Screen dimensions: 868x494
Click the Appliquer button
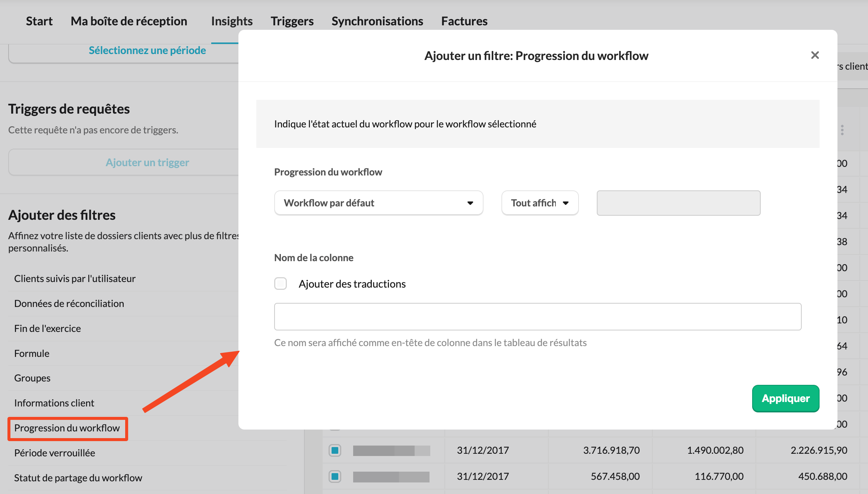click(x=785, y=398)
